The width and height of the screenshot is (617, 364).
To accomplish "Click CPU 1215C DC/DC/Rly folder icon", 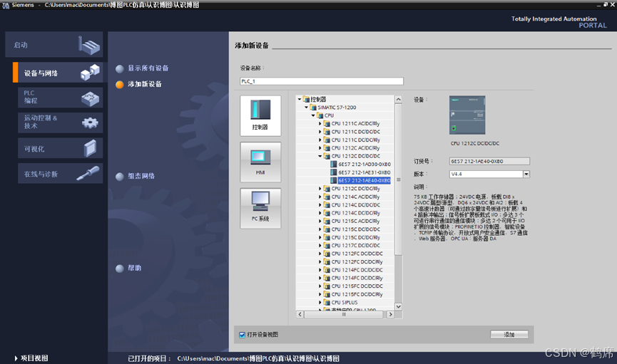I will (327, 237).
